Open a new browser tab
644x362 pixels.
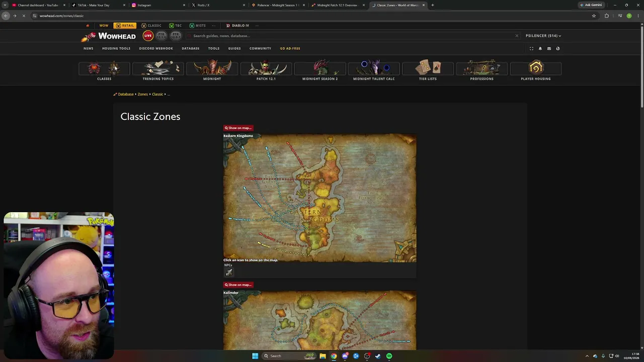pos(432,5)
